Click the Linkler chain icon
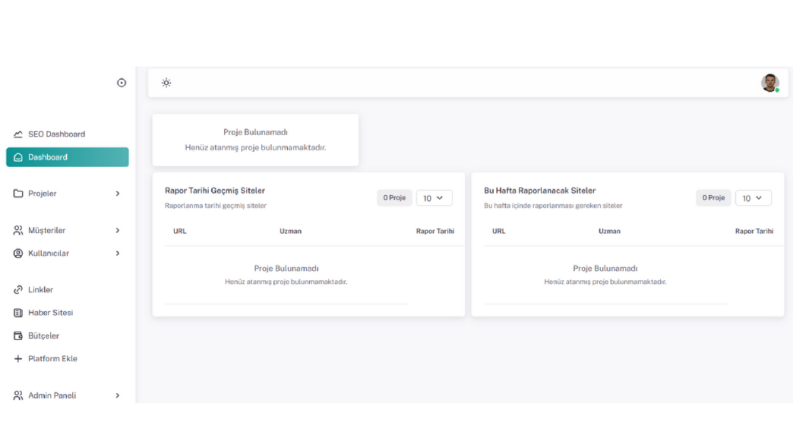Viewport: 793px width, 446px height. pyautogui.click(x=18, y=290)
